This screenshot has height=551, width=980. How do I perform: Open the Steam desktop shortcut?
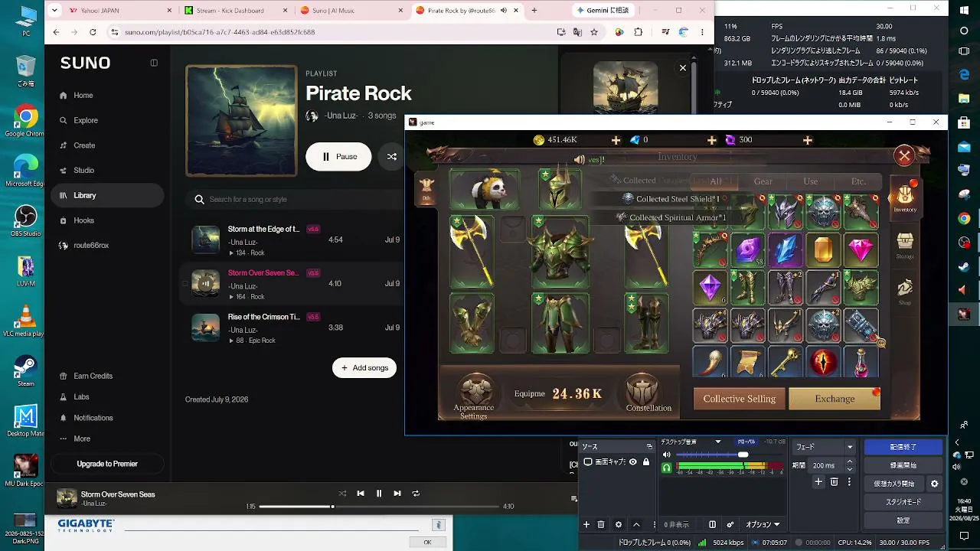(x=25, y=370)
